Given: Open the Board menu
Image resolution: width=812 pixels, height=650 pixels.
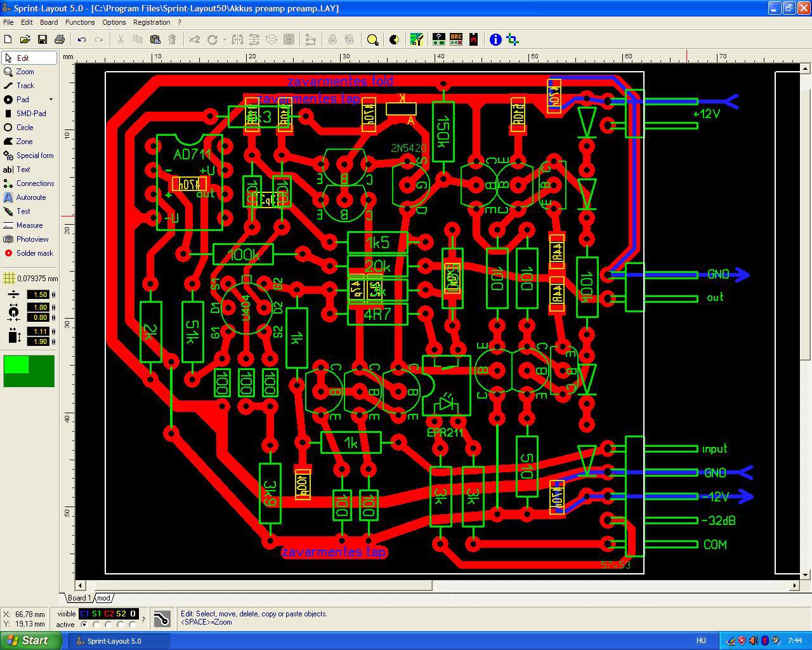Looking at the screenshot, I should click(x=49, y=22).
